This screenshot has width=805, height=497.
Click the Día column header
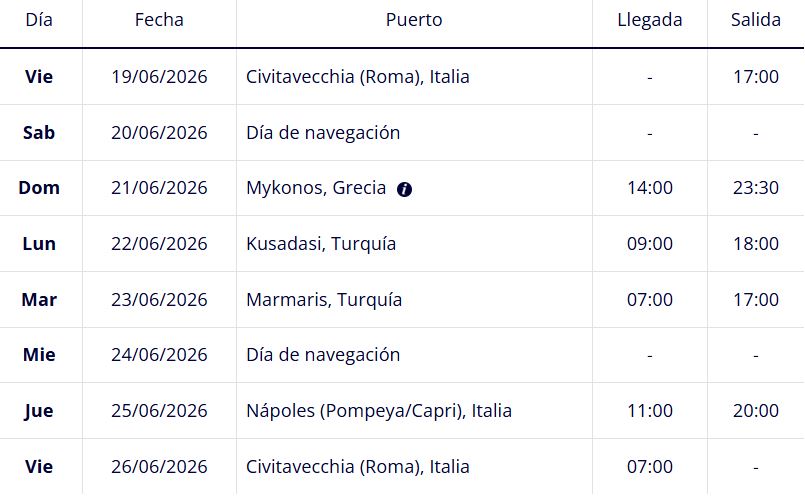tap(39, 20)
